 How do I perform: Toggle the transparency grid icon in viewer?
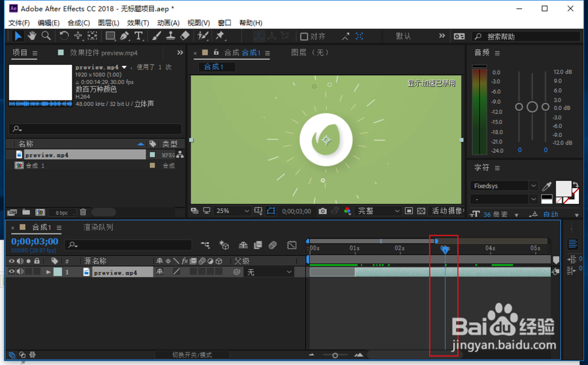pos(421,211)
